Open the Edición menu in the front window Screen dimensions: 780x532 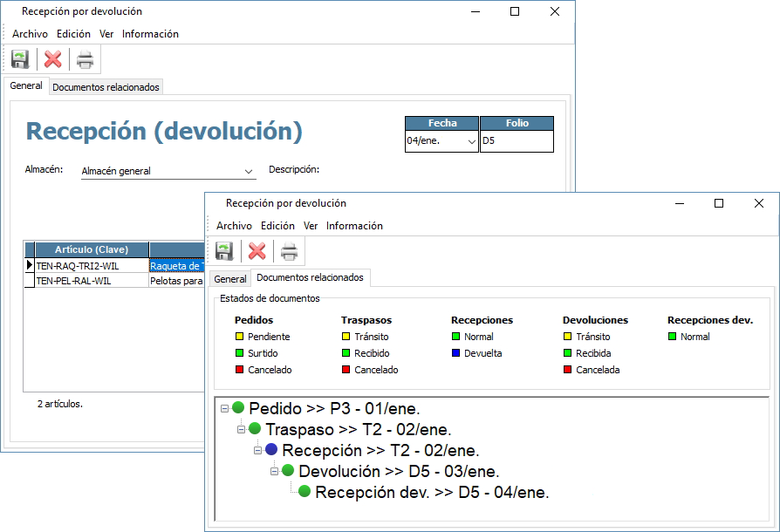[x=277, y=226]
